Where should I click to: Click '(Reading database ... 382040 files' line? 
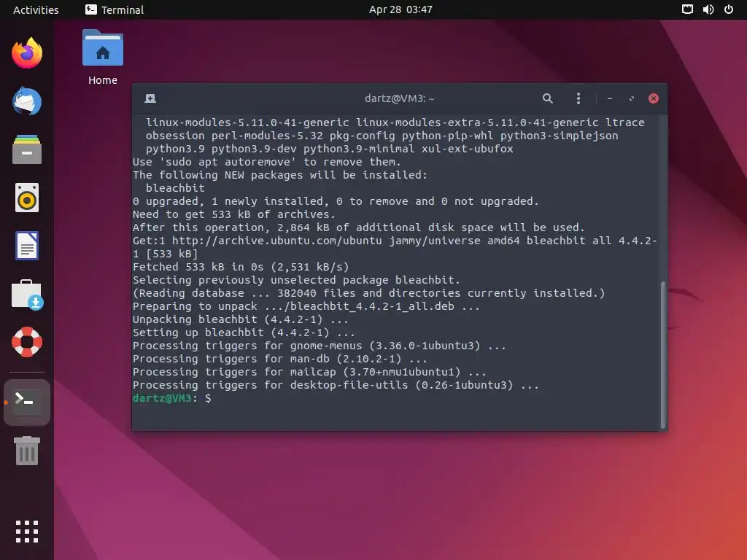pyautogui.click(x=368, y=293)
